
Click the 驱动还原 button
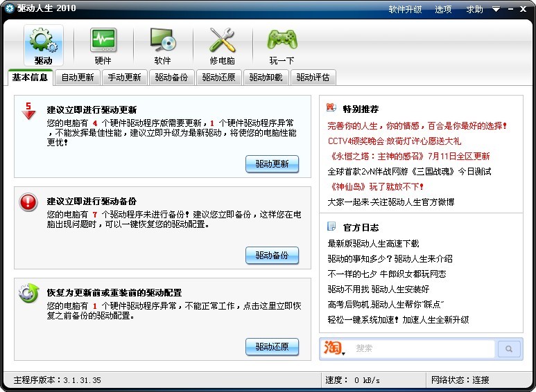[272, 347]
